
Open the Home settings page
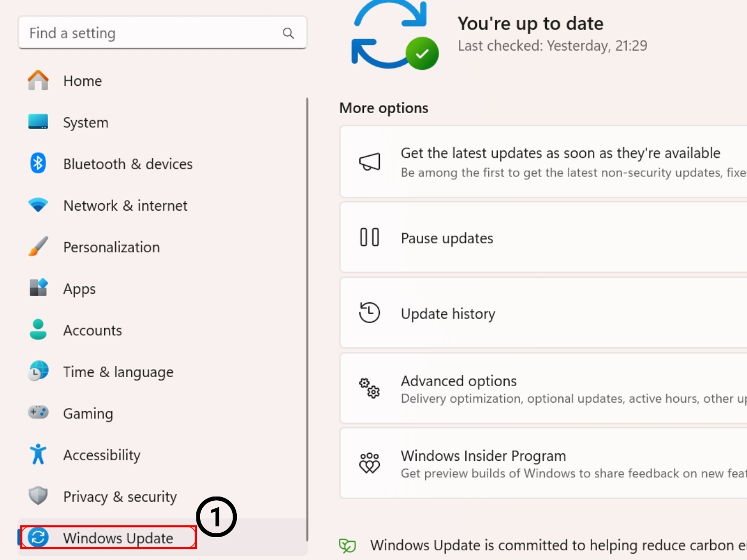(x=162, y=81)
